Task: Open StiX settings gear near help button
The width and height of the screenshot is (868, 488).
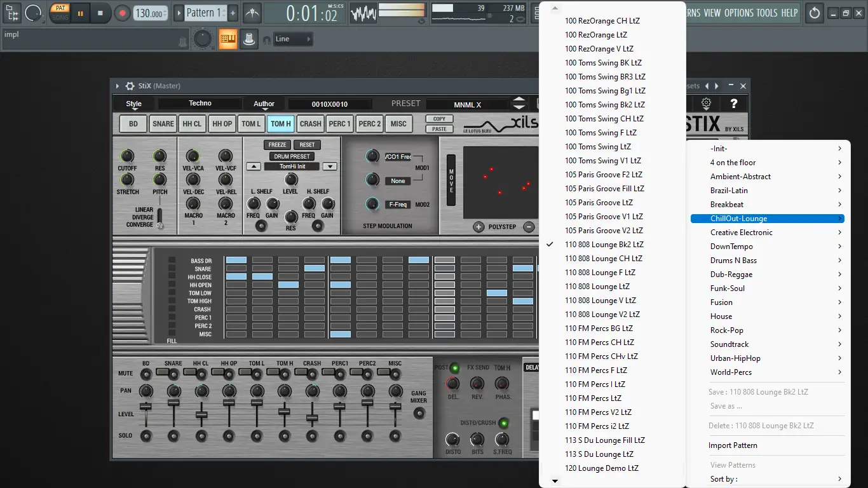Action: point(706,103)
